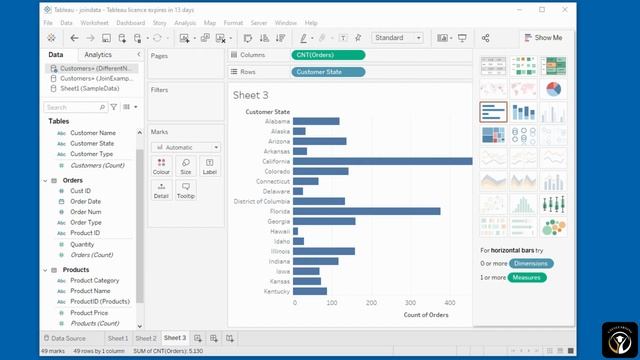Click the Data pane scrollbar down arrow
Viewport: 640px width, 360px height.
tap(140, 326)
